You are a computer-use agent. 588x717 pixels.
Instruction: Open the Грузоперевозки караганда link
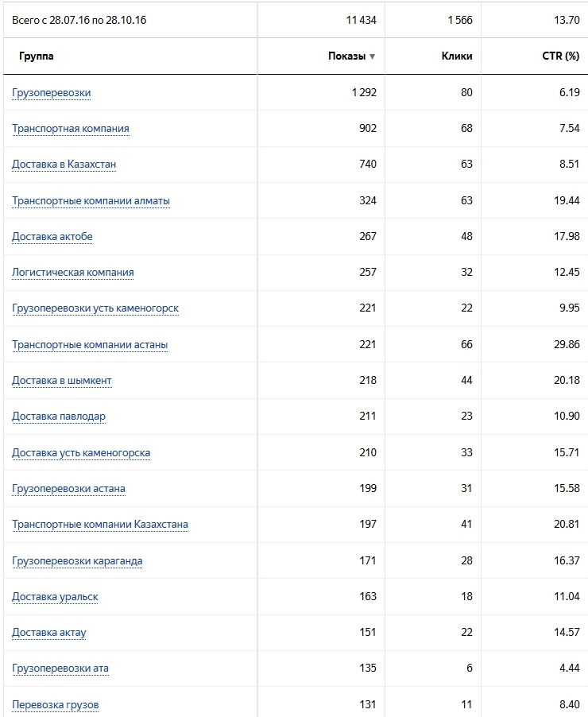[x=77, y=561]
